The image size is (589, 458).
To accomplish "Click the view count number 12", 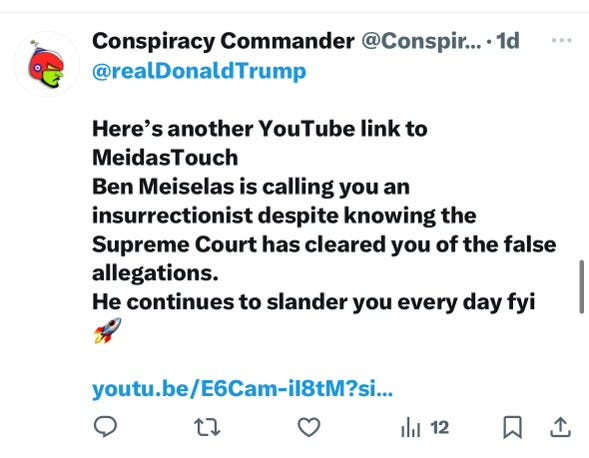I will [x=439, y=428].
